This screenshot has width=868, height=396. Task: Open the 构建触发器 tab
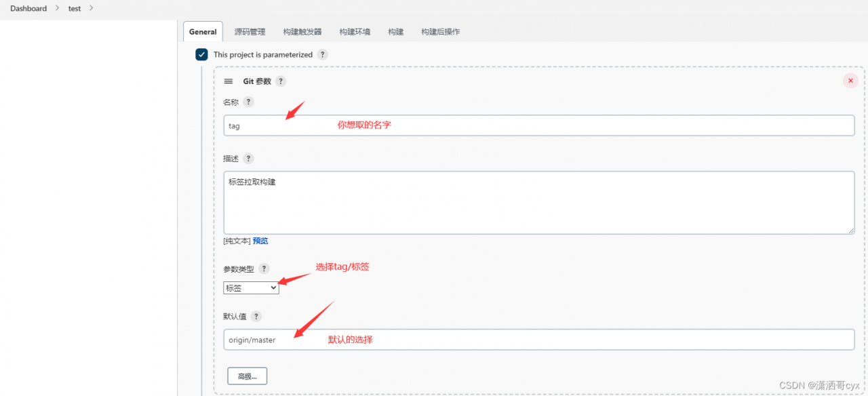tap(301, 31)
